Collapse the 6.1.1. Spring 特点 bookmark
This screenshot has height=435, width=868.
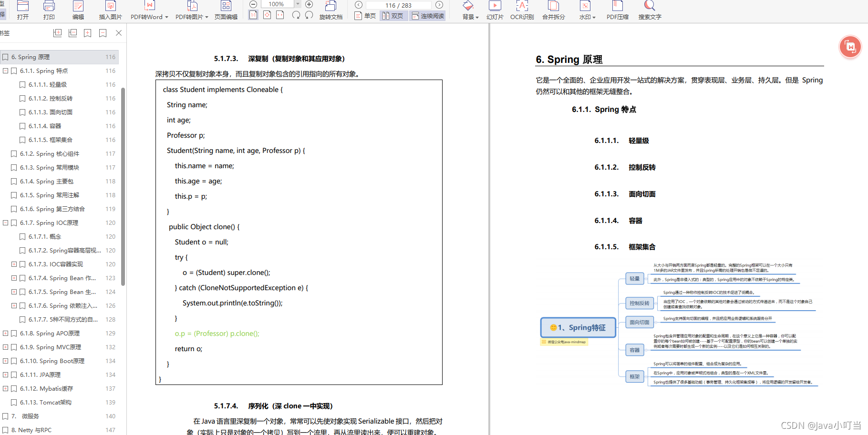click(5, 71)
